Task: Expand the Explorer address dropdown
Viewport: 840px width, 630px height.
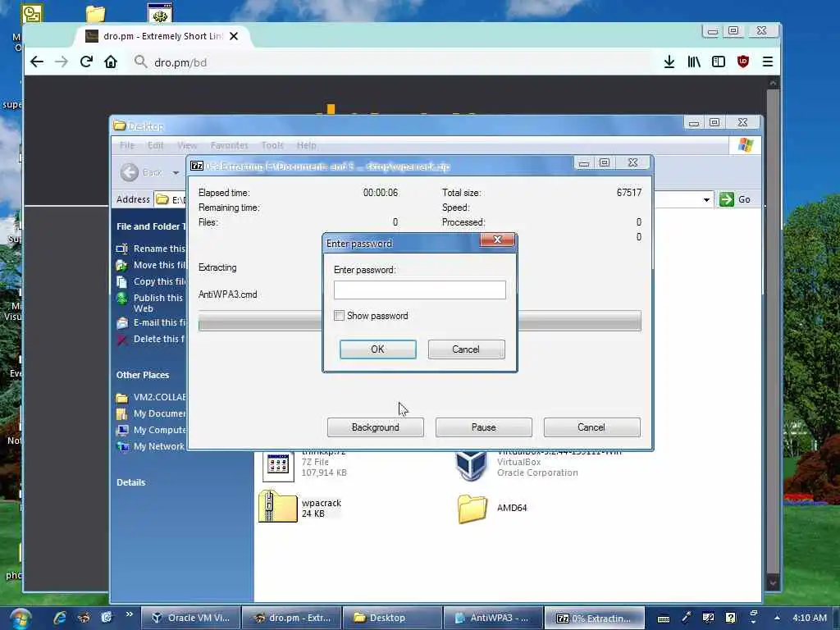Action: coord(706,200)
